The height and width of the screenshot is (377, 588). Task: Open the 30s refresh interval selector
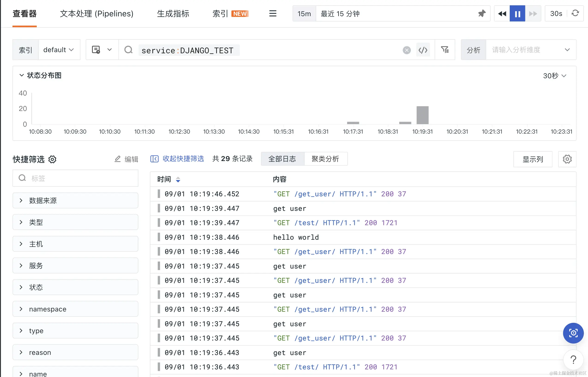(556, 13)
